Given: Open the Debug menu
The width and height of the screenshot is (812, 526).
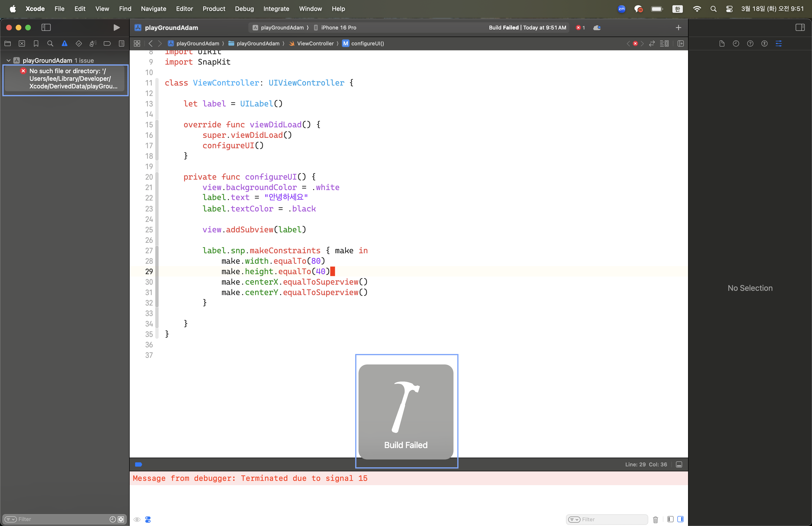Looking at the screenshot, I should pyautogui.click(x=244, y=9).
